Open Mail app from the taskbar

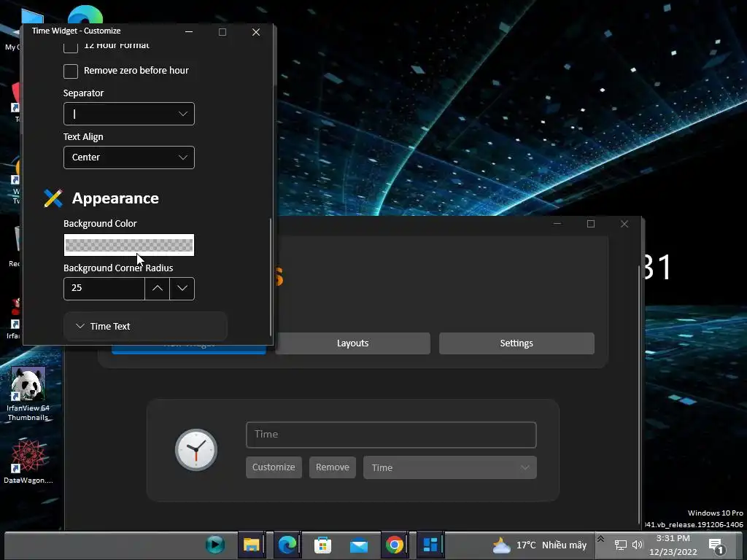pos(358,544)
